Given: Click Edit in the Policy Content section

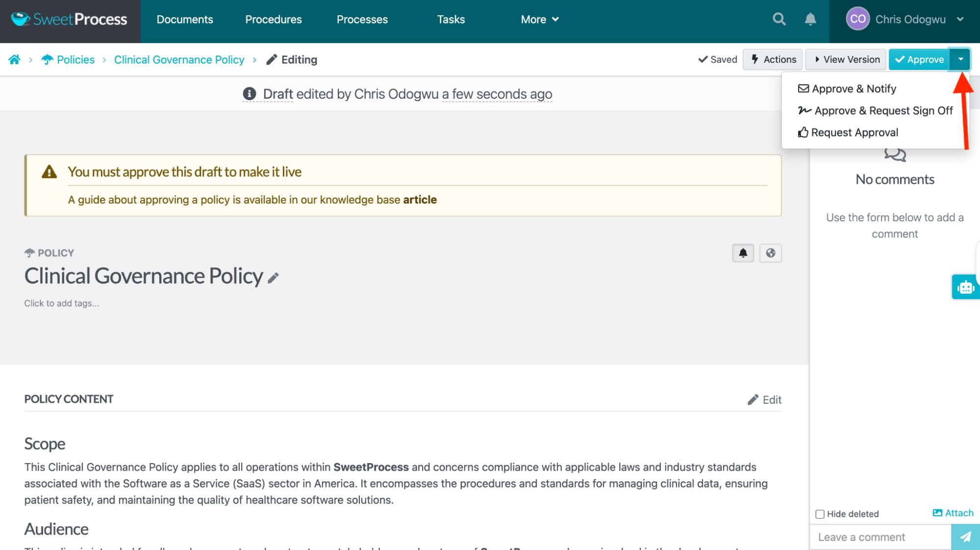Looking at the screenshot, I should [765, 400].
